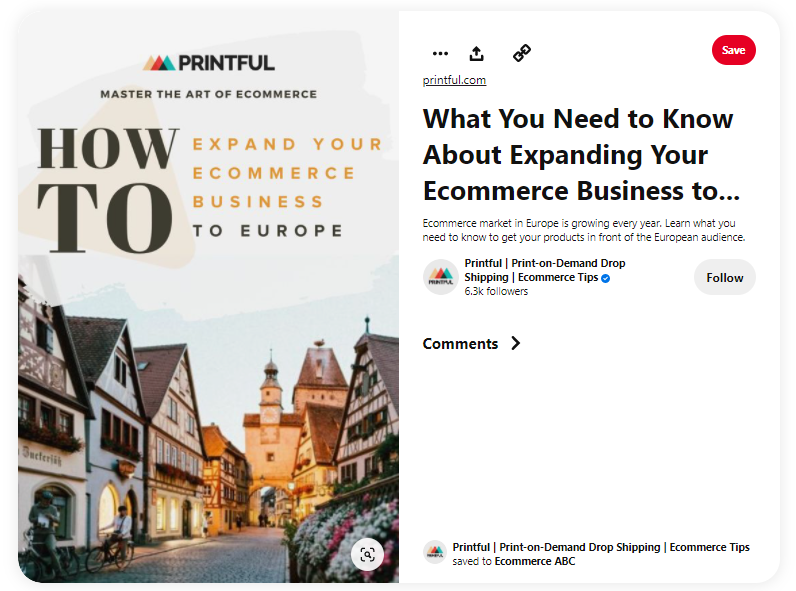
Task: Click the pin title about expanding ecommerce
Action: pyautogui.click(x=578, y=155)
